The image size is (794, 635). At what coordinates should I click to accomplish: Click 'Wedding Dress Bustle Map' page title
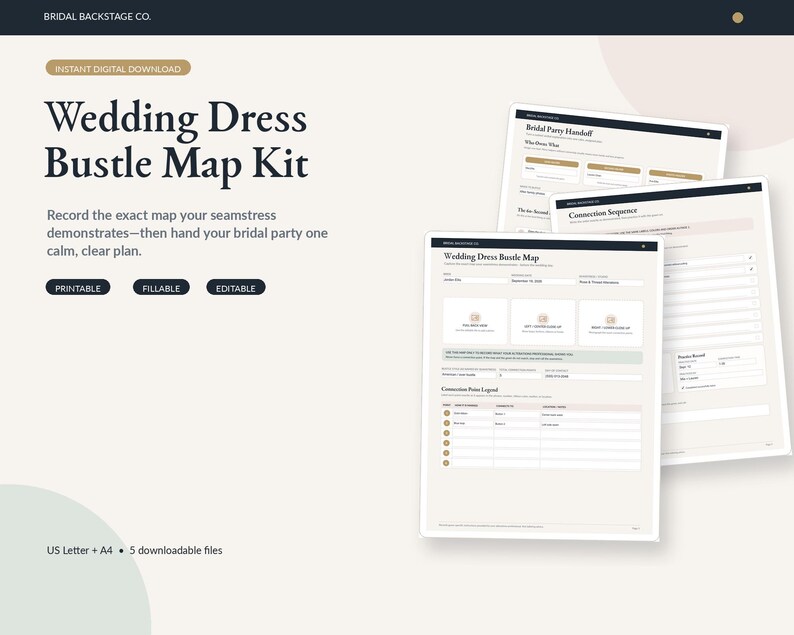[x=491, y=257]
